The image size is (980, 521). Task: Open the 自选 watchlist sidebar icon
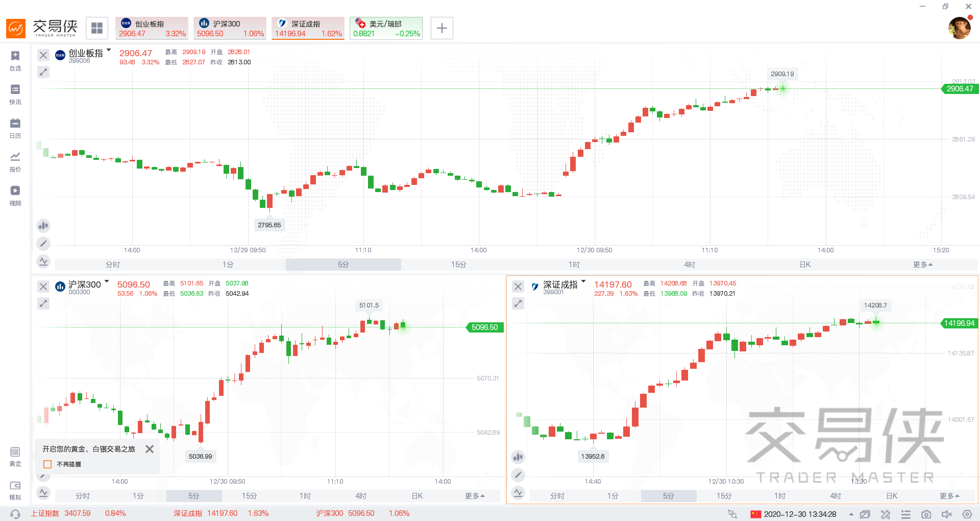tap(15, 60)
